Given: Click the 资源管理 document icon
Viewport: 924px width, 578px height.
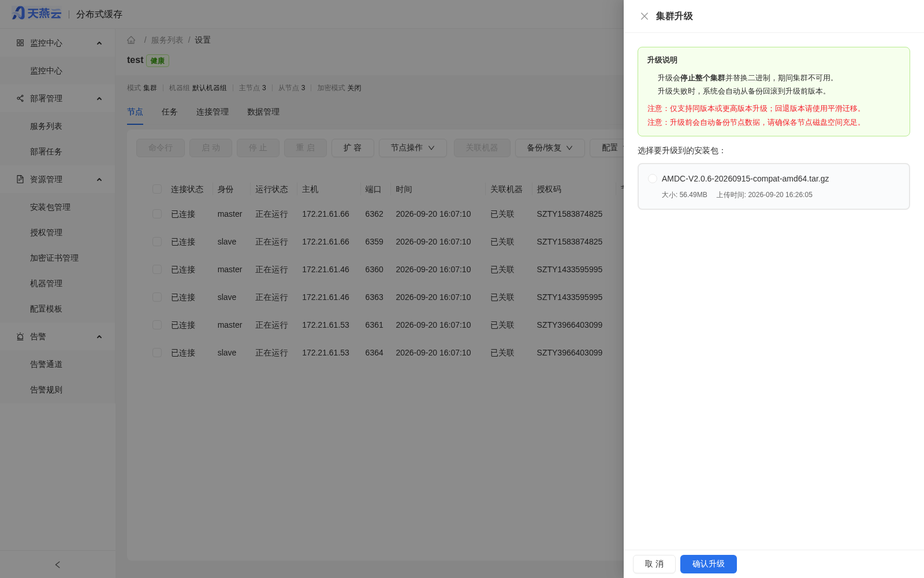Looking at the screenshot, I should (x=20, y=179).
